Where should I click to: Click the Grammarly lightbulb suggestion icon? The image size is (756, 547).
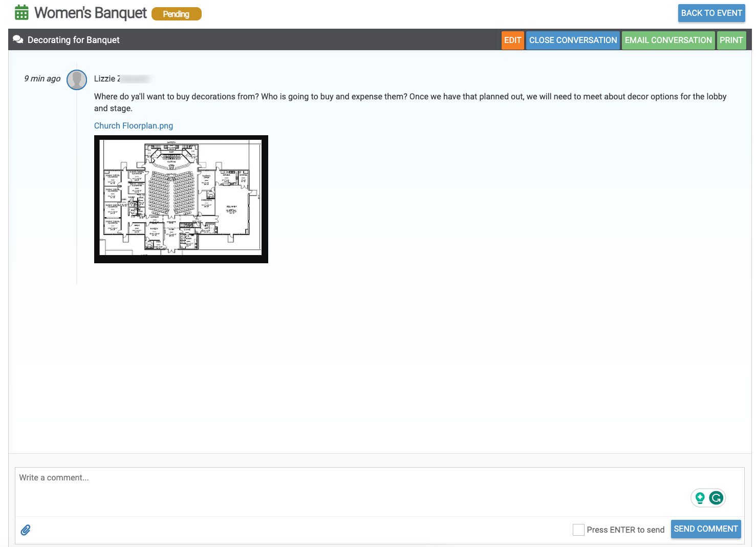(x=700, y=498)
